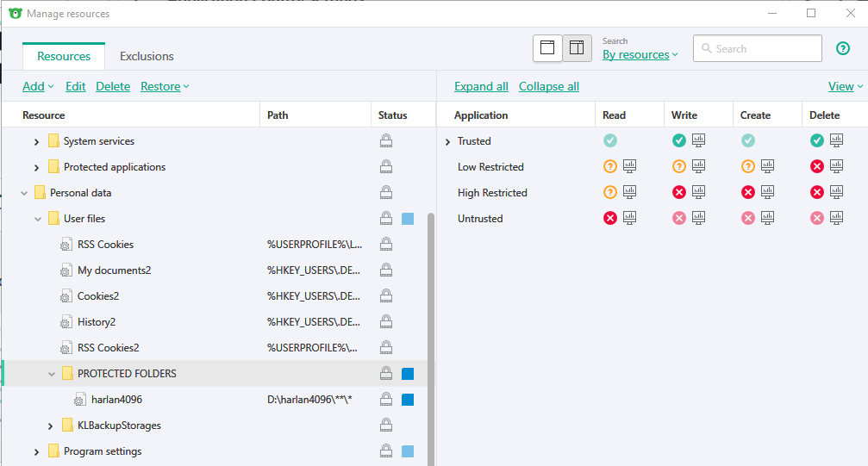Click the lock status icon for harlan4096

tap(386, 400)
